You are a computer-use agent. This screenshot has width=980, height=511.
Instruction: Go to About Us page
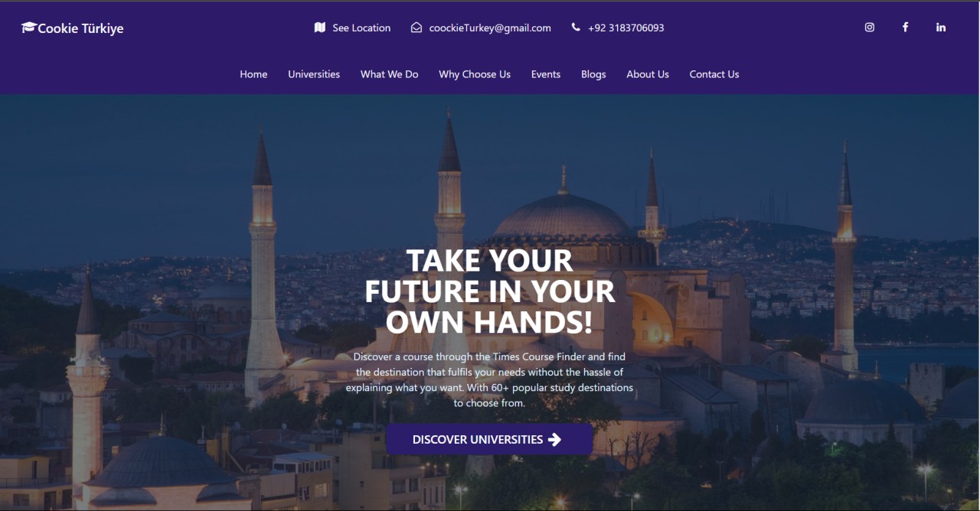coord(648,74)
